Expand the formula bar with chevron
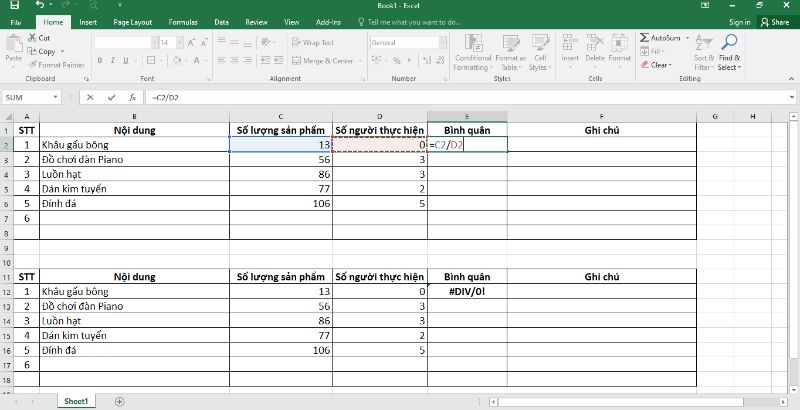800x410 pixels. click(791, 98)
